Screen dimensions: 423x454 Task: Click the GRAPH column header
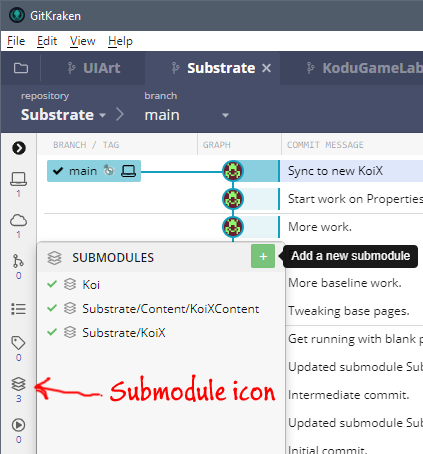(217, 145)
